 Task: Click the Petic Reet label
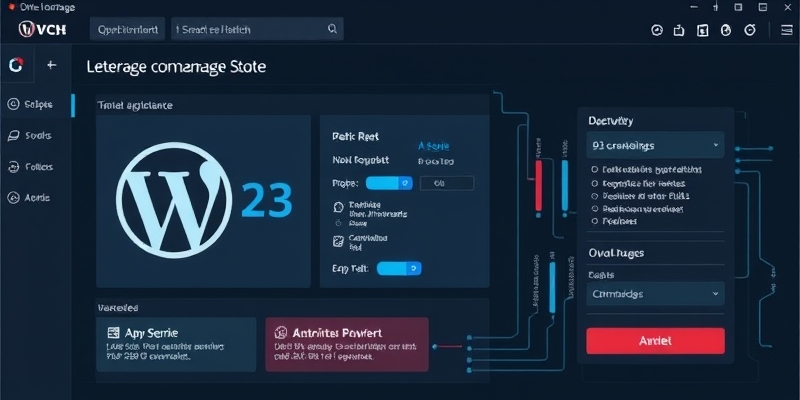(355, 137)
